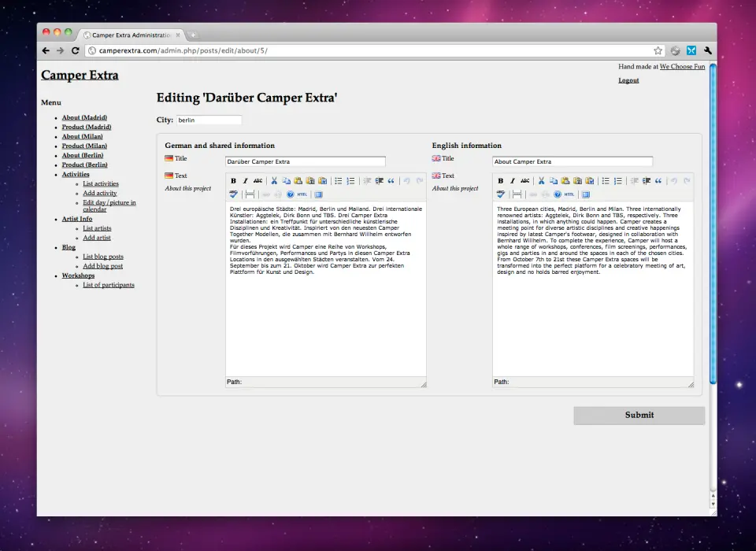The image size is (756, 551).
Task: Open List blog posts link
Action: [x=102, y=257]
